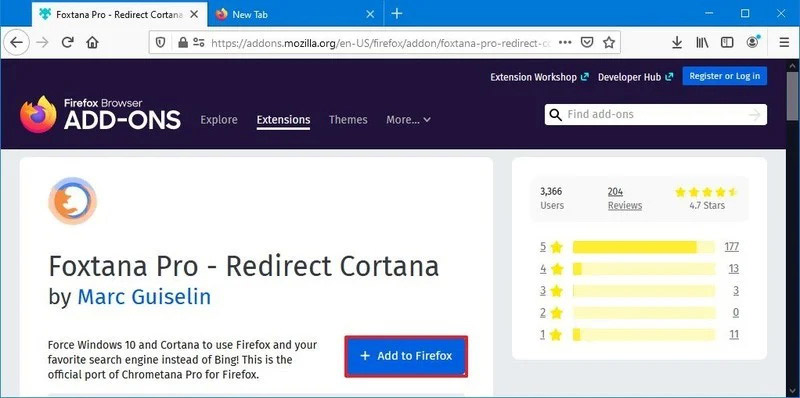Save page to Pocket
Image resolution: width=800 pixels, height=398 pixels.
(x=587, y=42)
